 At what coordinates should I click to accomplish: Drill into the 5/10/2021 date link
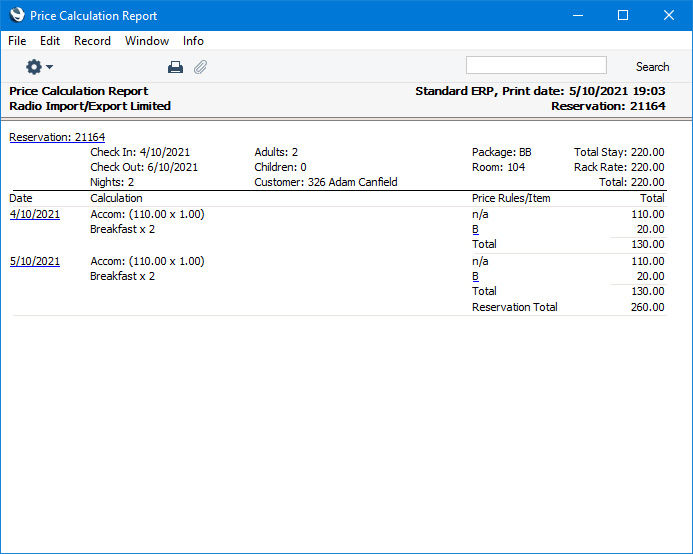(35, 261)
